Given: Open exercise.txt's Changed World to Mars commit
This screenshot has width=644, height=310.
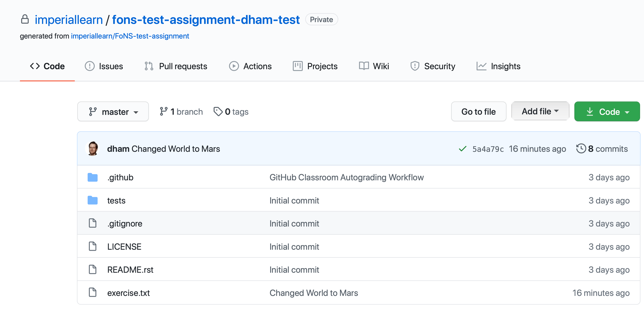Looking at the screenshot, I should (314, 293).
